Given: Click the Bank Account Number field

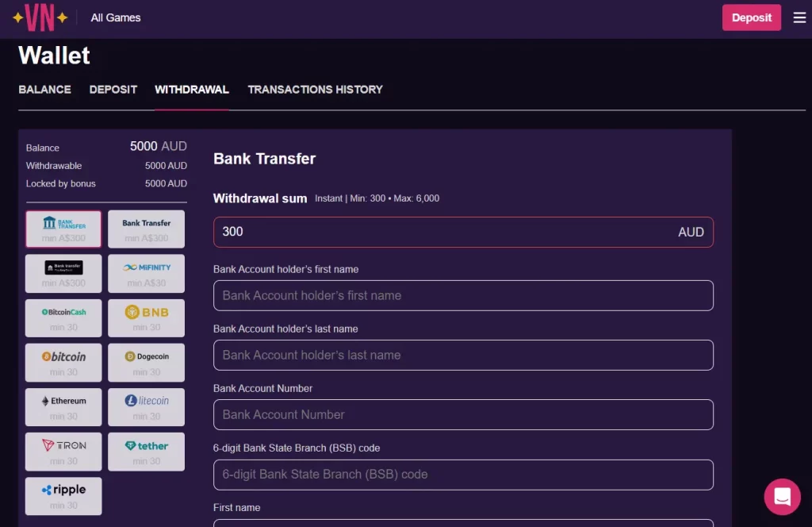Looking at the screenshot, I should point(463,414).
